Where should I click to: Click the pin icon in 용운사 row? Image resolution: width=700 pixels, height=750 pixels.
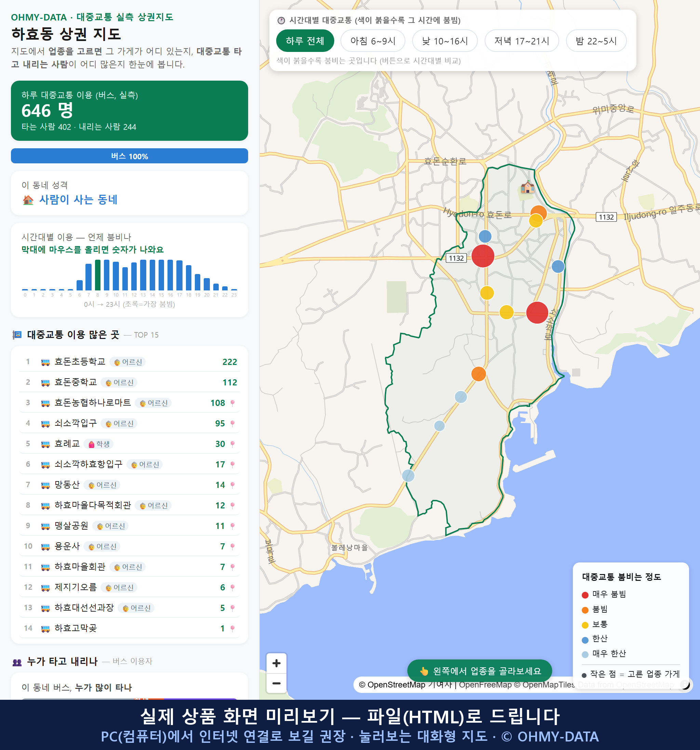[x=232, y=547]
